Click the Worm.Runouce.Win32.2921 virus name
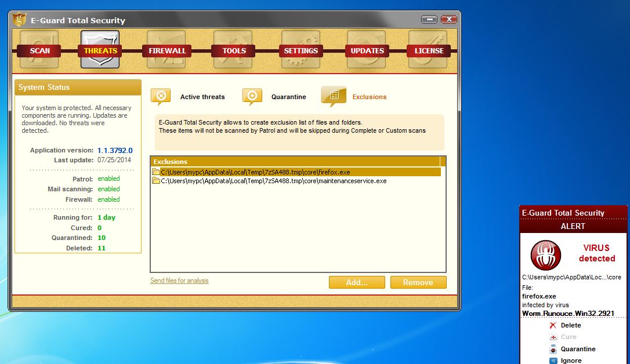The height and width of the screenshot is (364, 630). [568, 314]
